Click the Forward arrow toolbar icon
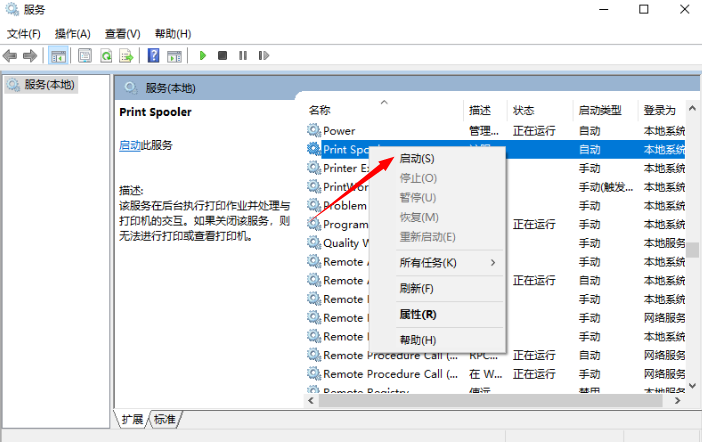The height and width of the screenshot is (442, 702). click(x=30, y=56)
